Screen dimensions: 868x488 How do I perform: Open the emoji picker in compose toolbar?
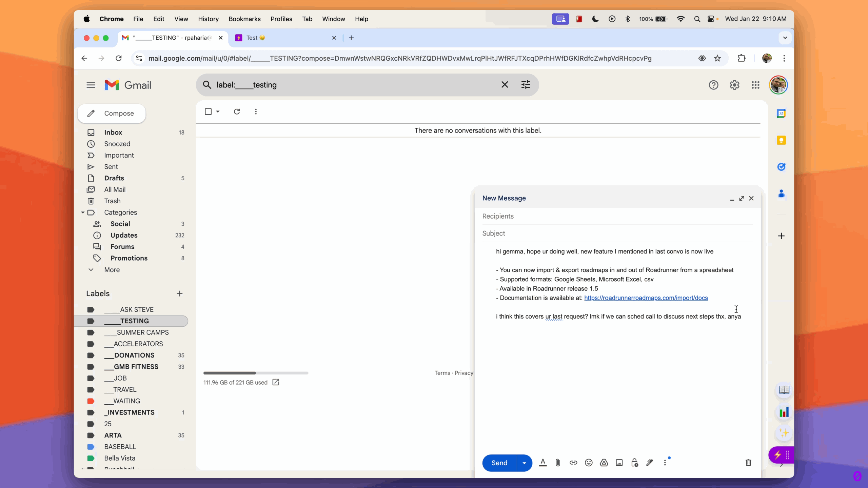click(589, 463)
